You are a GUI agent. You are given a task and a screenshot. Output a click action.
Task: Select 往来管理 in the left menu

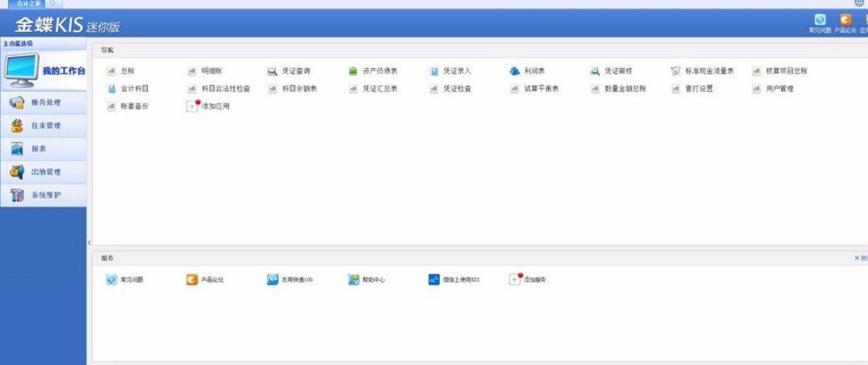point(44,126)
